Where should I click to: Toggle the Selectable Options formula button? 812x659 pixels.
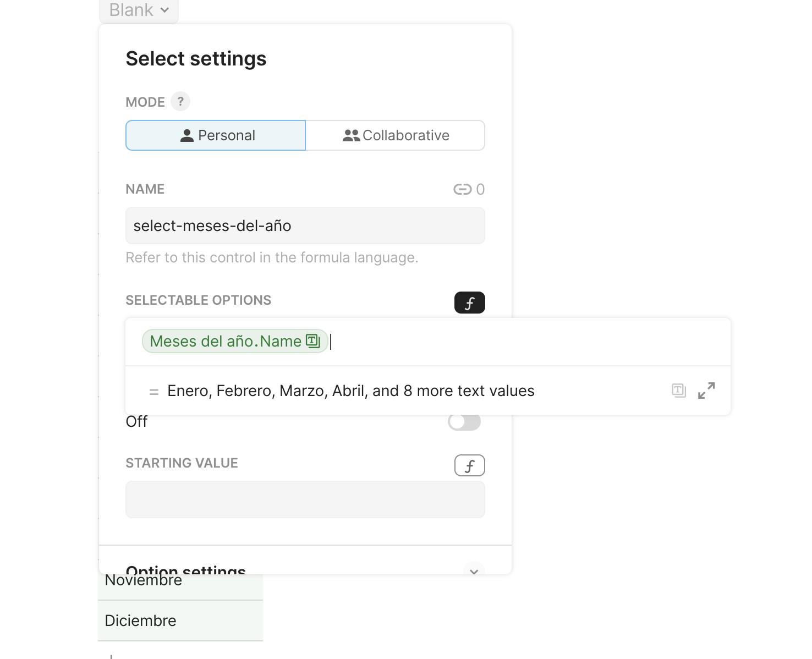(469, 303)
